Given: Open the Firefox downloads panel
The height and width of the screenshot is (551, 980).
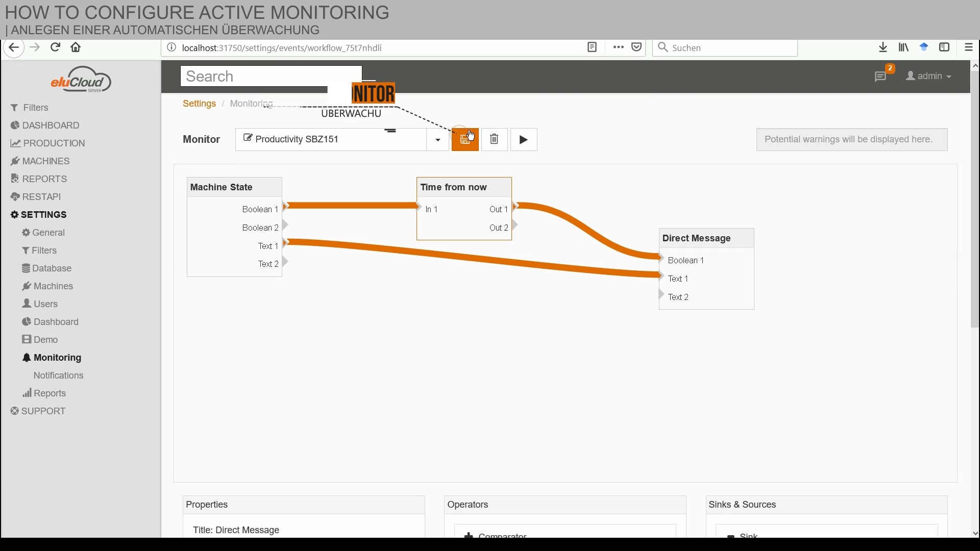Looking at the screenshot, I should click(883, 47).
